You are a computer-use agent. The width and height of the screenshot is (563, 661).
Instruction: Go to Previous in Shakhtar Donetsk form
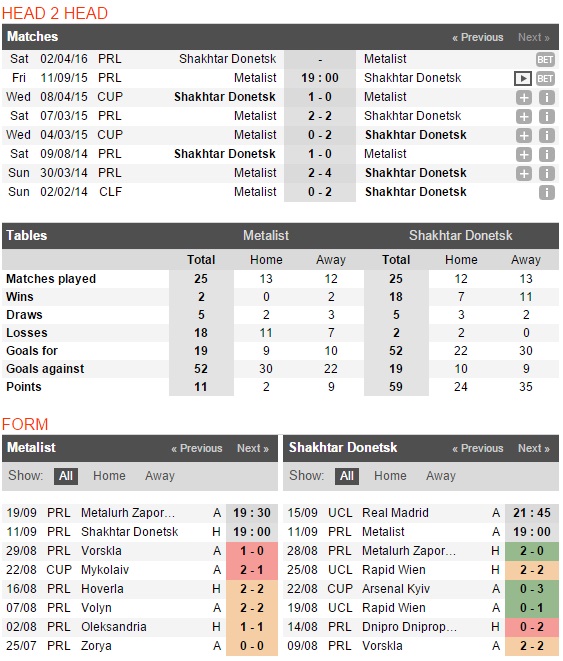click(477, 448)
